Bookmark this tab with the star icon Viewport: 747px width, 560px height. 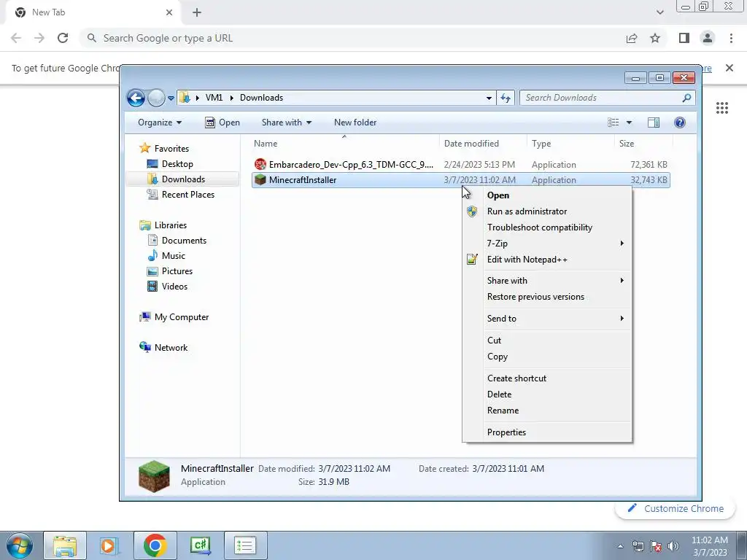(655, 38)
